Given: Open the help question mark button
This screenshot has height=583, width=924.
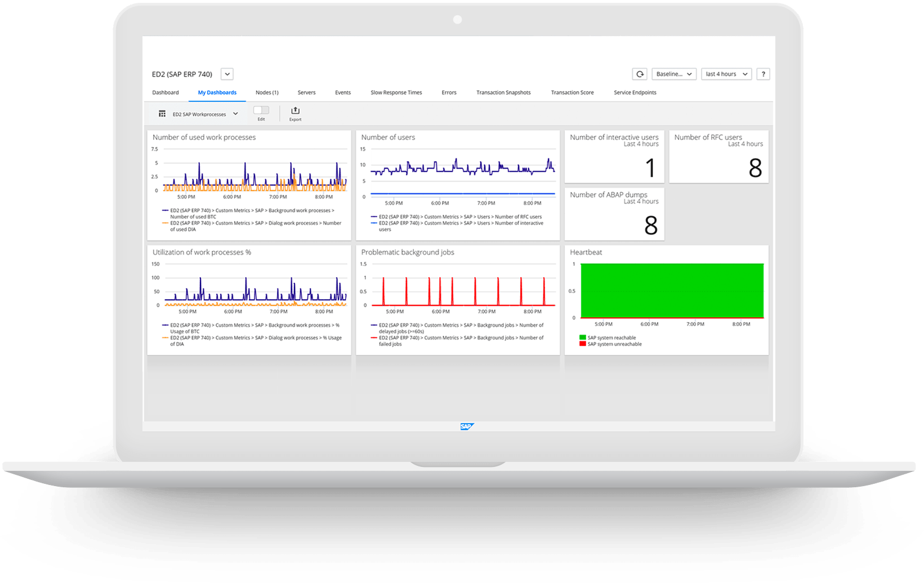Looking at the screenshot, I should (x=763, y=74).
